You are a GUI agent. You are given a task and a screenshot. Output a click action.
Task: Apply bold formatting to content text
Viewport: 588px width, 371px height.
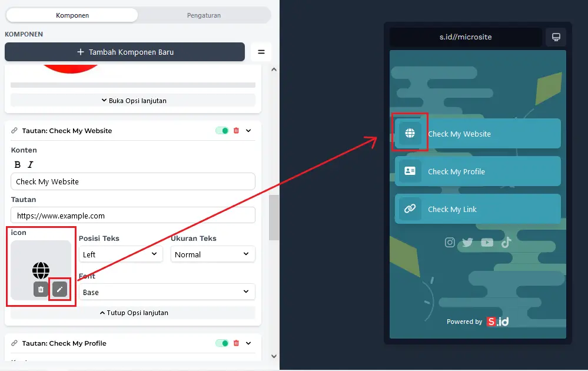click(x=18, y=165)
